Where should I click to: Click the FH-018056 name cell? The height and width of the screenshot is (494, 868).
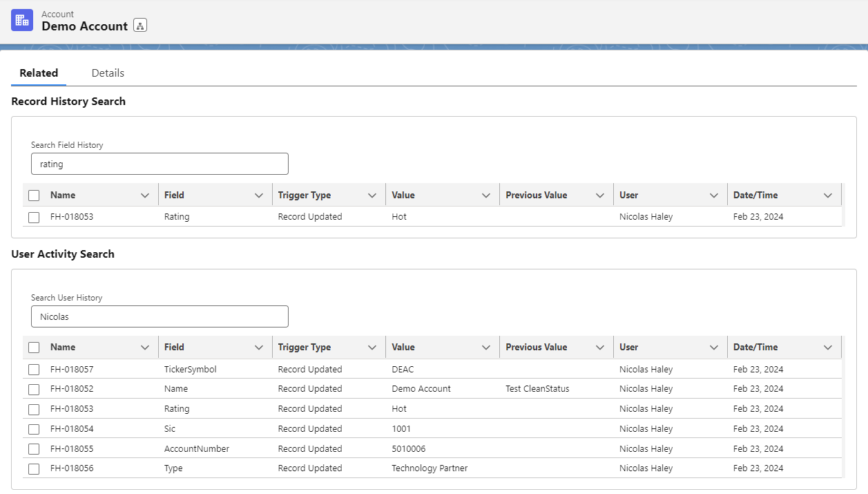[x=72, y=468]
